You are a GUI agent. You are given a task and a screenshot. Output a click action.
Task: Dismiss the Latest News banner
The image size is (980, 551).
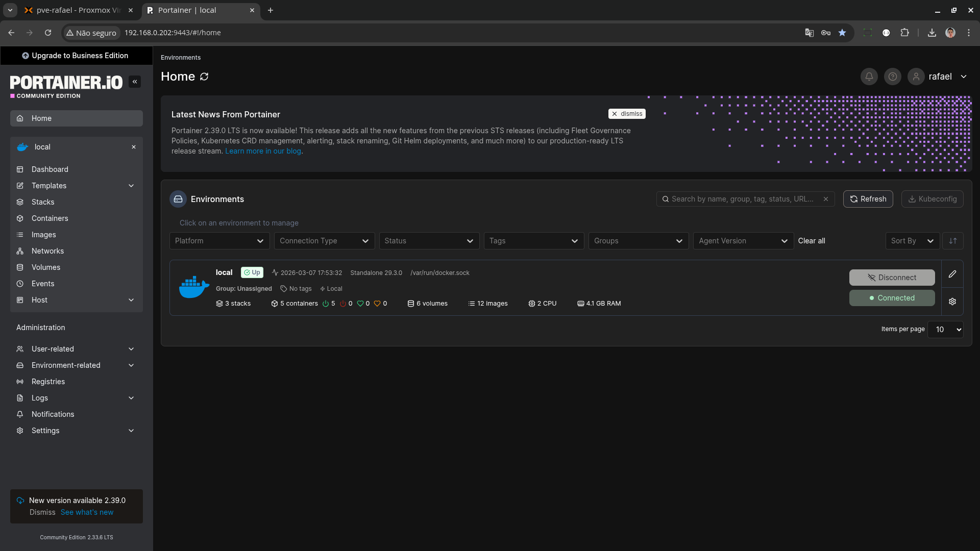pos(627,114)
